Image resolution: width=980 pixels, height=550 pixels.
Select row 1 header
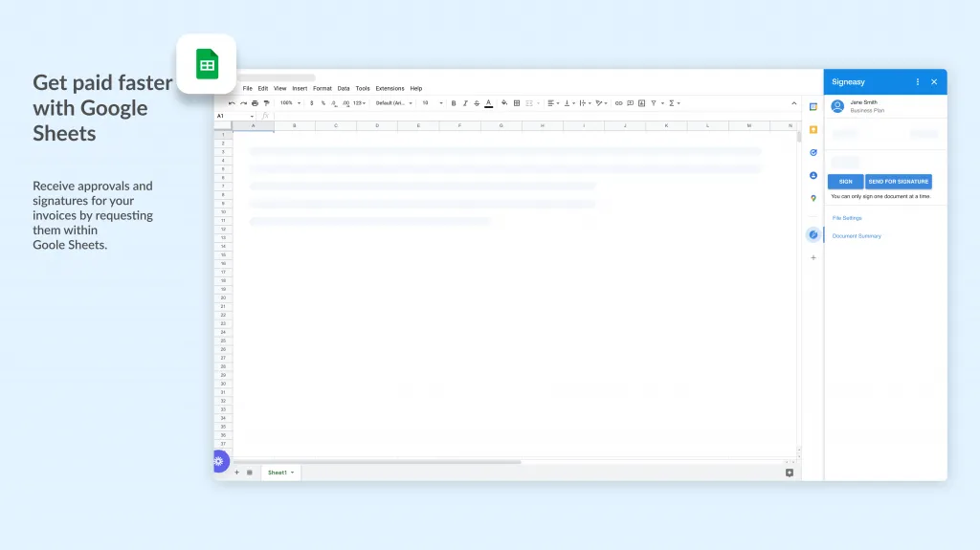[223, 134]
